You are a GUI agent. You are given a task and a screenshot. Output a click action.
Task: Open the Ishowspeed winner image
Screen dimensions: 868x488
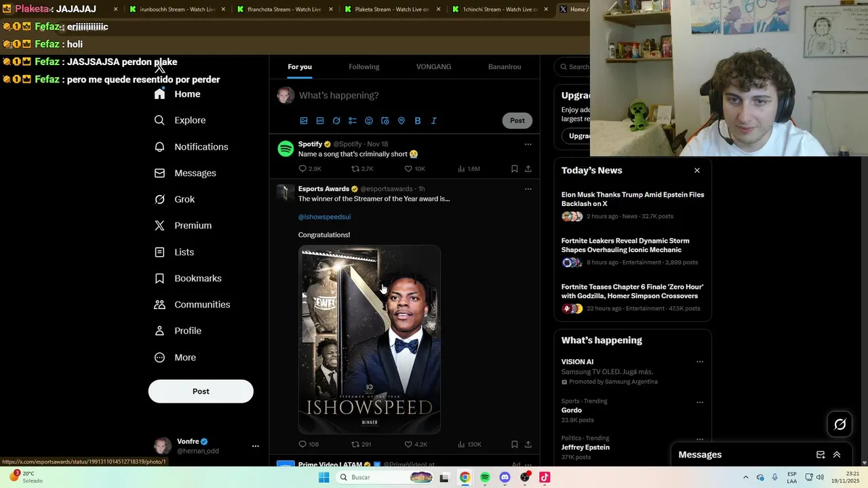tap(370, 340)
